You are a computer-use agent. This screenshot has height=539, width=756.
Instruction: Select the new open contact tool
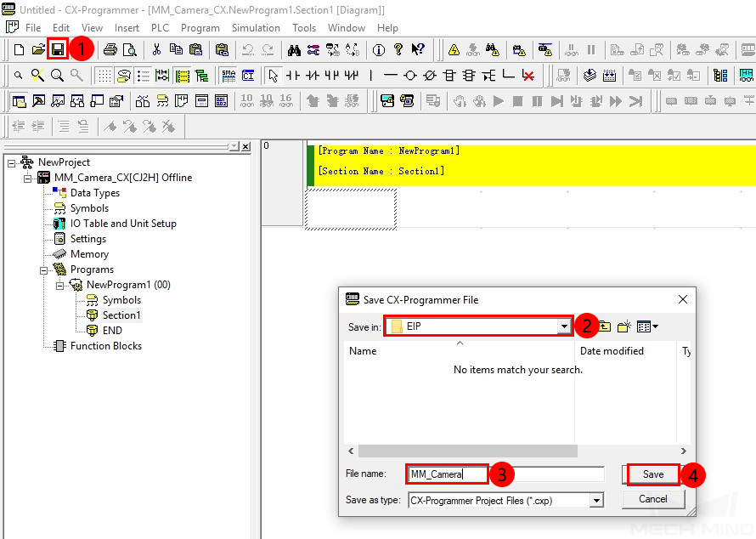(293, 76)
